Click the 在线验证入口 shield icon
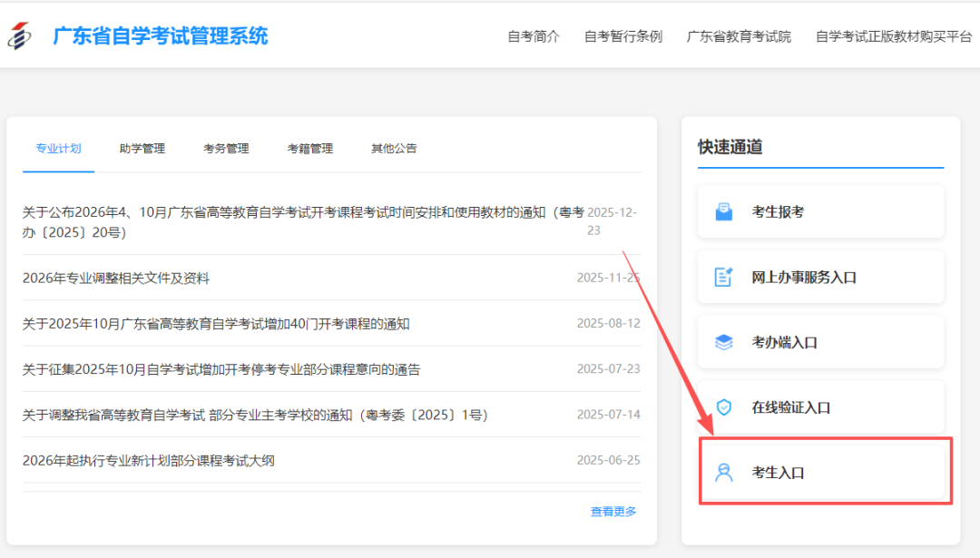 click(x=724, y=407)
